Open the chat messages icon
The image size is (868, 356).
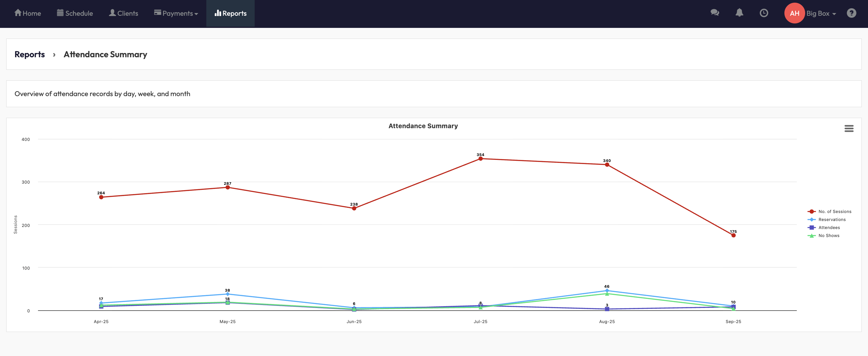tap(714, 13)
